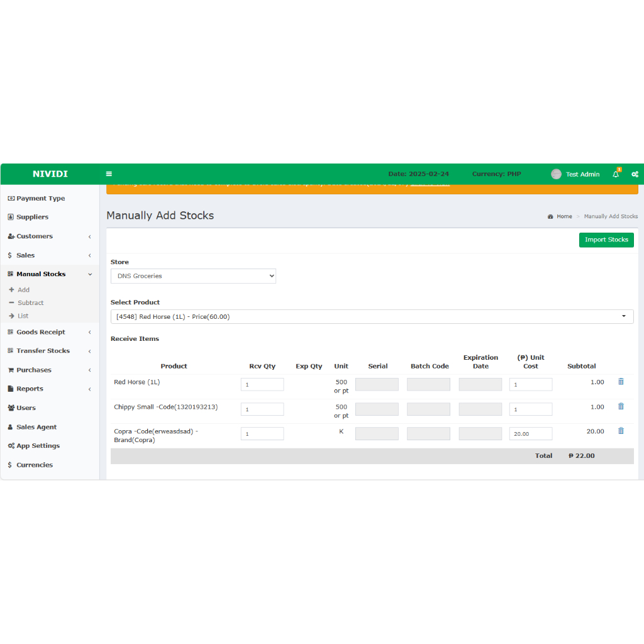Image resolution: width=644 pixels, height=644 pixels.
Task: Click the Test Admin avatar
Action: coord(556,174)
